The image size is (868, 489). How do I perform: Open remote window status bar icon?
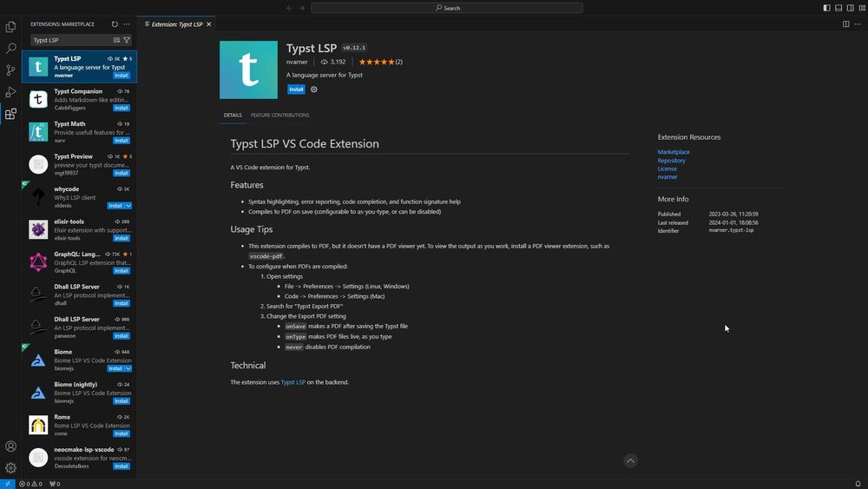pos(7,484)
